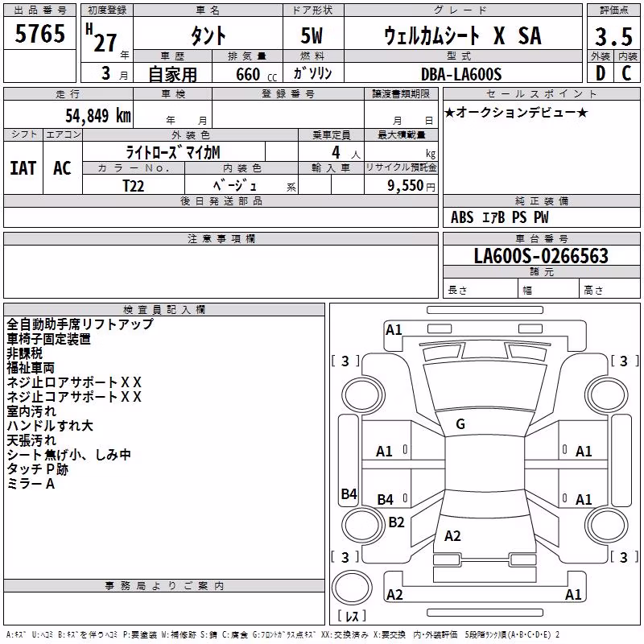Select the chassis number LA600S-0266563
The width and height of the screenshot is (644, 644).
(x=541, y=256)
